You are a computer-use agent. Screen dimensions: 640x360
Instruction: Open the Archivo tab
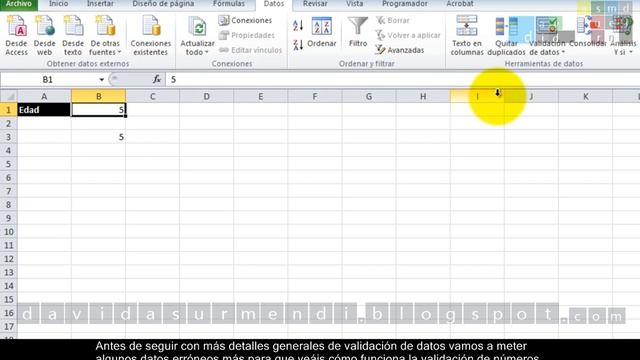[19, 4]
